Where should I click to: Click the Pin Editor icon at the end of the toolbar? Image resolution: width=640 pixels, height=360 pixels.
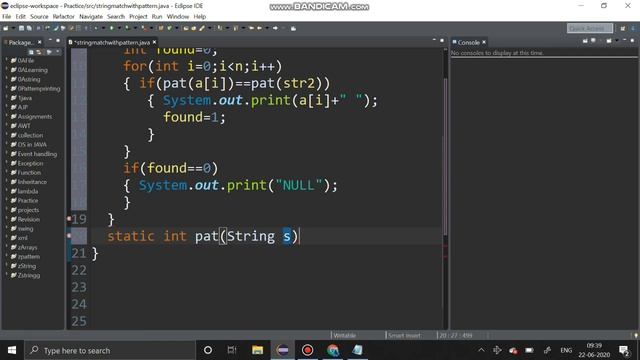point(293,28)
